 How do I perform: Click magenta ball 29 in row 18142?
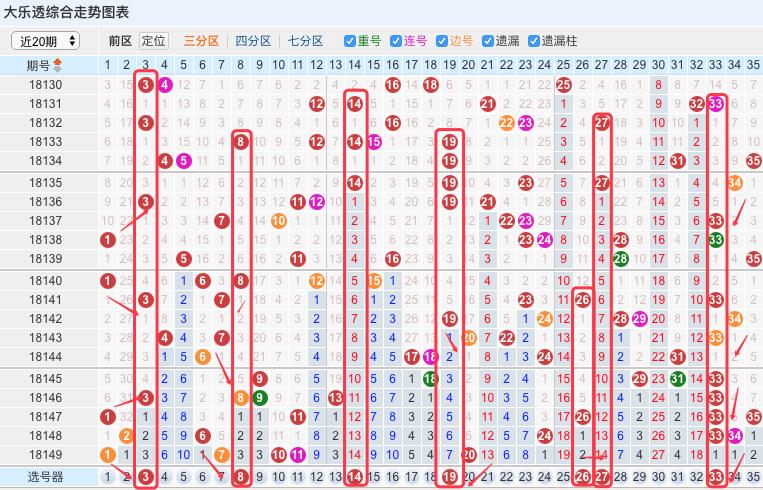pyautogui.click(x=639, y=319)
